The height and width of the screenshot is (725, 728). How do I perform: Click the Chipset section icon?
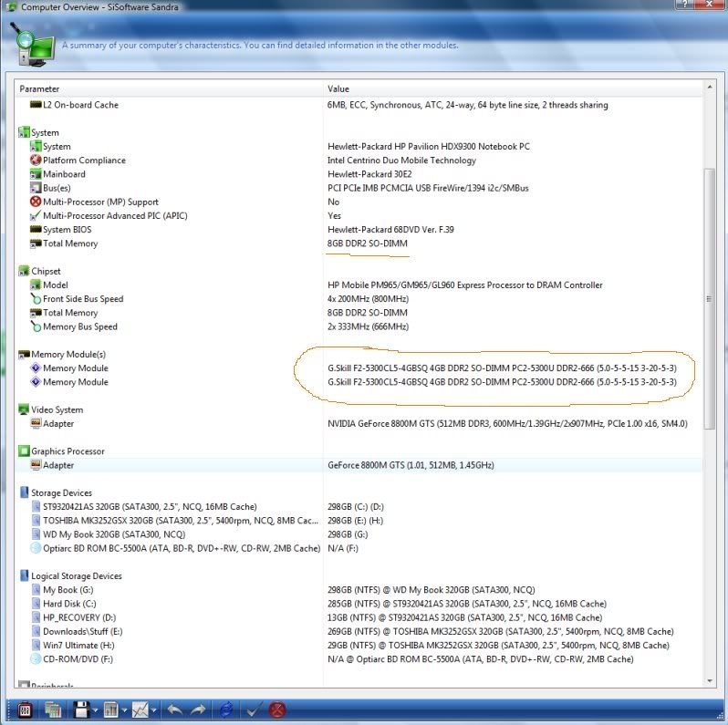pos(24,271)
